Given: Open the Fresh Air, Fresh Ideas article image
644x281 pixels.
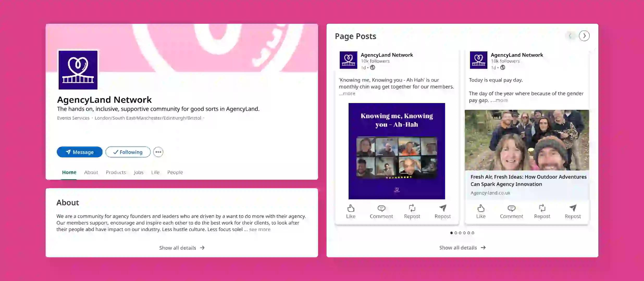Looking at the screenshot, I should tap(527, 140).
